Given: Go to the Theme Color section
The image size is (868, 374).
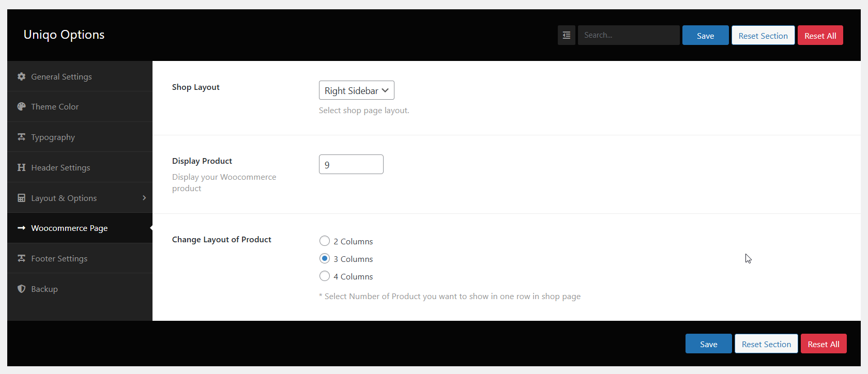Looking at the screenshot, I should coord(55,106).
